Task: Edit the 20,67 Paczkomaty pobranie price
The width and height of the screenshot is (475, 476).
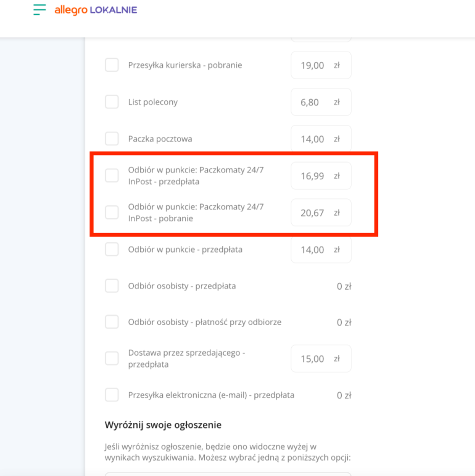Action: point(313,213)
